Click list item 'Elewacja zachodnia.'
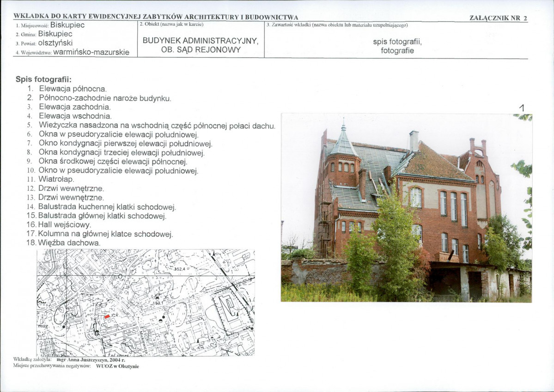Viewport: 554px width, 392px height. tap(75, 107)
